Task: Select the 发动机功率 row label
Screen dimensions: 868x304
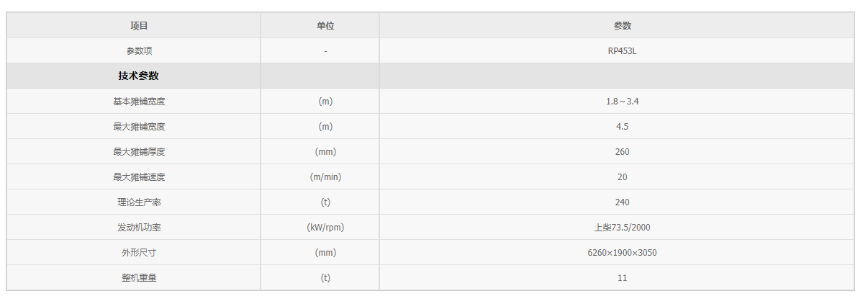Action: click(x=139, y=228)
